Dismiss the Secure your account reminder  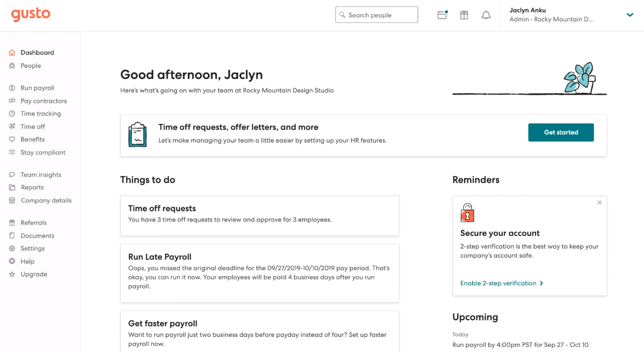coord(599,202)
